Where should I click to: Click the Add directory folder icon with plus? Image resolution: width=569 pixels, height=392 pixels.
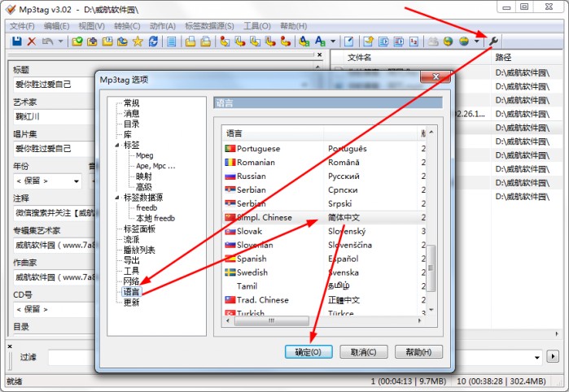point(92,41)
